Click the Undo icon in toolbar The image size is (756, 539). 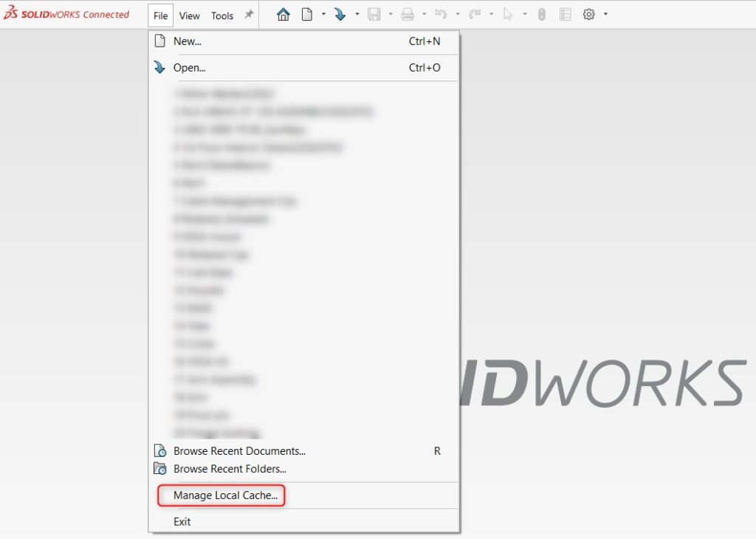pyautogui.click(x=441, y=15)
